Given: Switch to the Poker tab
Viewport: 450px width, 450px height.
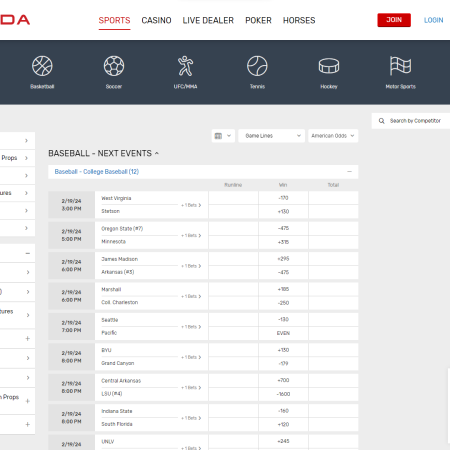Looking at the screenshot, I should tap(258, 21).
